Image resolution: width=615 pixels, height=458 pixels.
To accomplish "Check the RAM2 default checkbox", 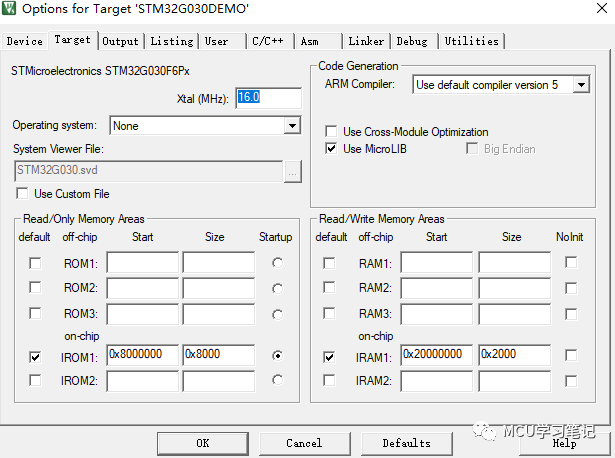I will 329,287.
